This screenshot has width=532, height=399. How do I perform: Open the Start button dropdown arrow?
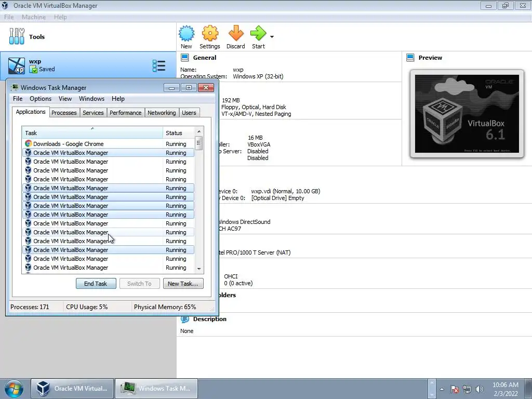coord(272,37)
